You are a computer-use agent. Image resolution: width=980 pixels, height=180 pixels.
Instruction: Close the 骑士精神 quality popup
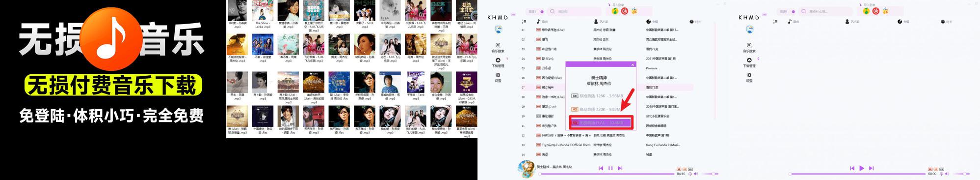633,64
